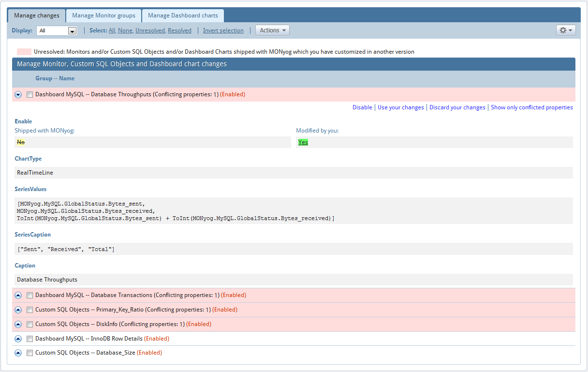Open the Manage Dashboard charts tab
This screenshot has width=588, height=372.
coord(183,15)
